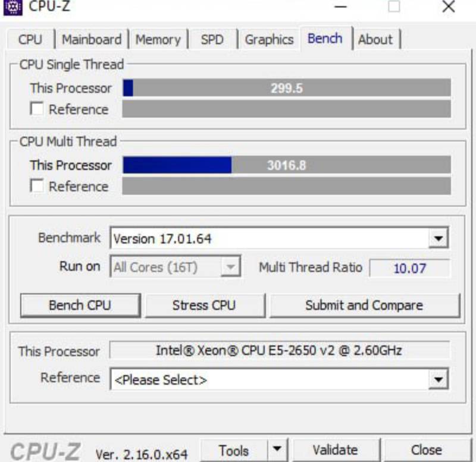Go to the SPD tab
The height and width of the screenshot is (462, 476).
click(x=212, y=39)
